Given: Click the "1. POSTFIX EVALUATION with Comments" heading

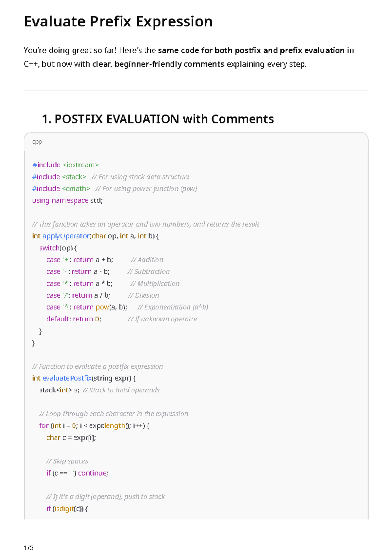Looking at the screenshot, I should pos(158,119).
